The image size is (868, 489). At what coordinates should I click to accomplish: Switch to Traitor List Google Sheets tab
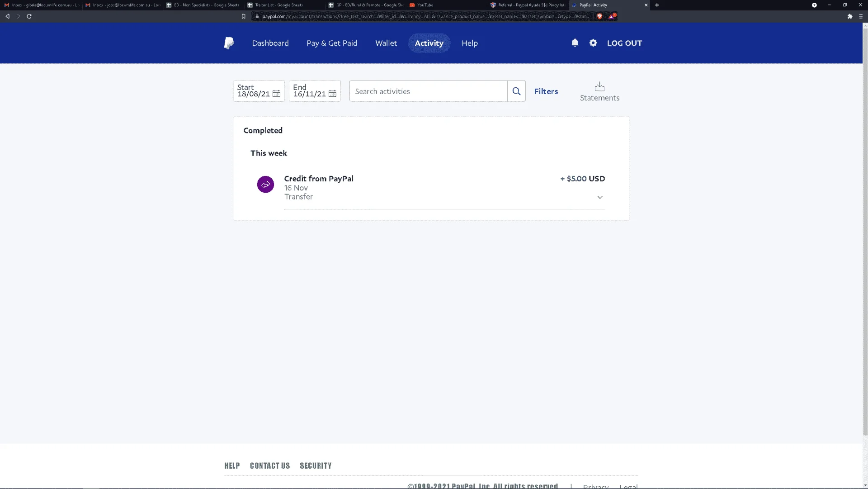285,5
